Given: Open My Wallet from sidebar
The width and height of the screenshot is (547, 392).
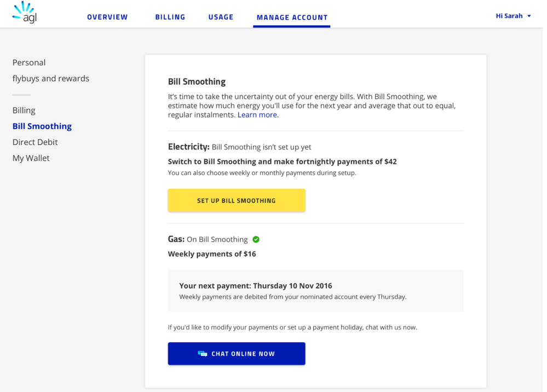Looking at the screenshot, I should (31, 158).
